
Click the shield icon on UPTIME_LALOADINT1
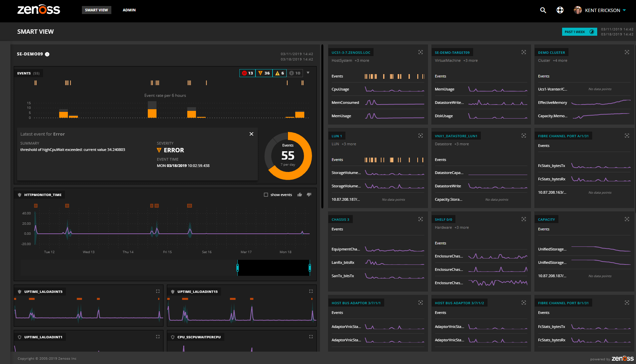tap(19, 337)
